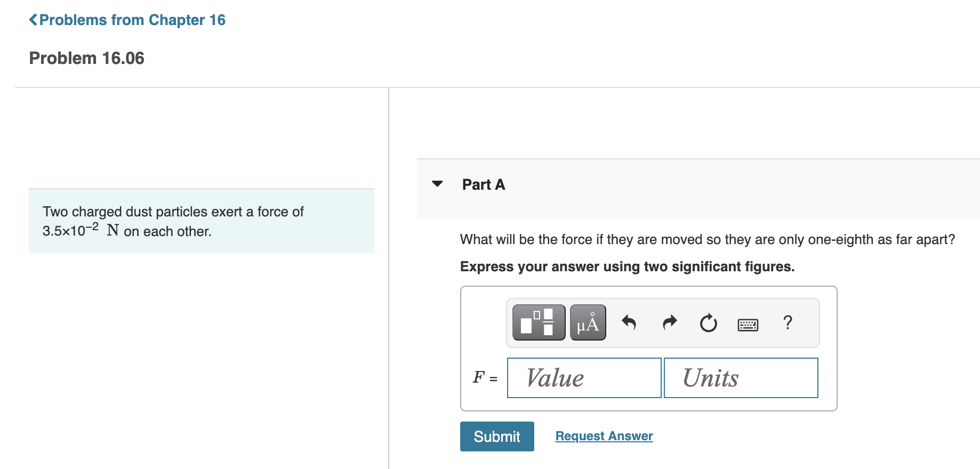Undo using the curved left arrow icon
Image resolution: width=980 pixels, height=469 pixels.
tap(629, 322)
